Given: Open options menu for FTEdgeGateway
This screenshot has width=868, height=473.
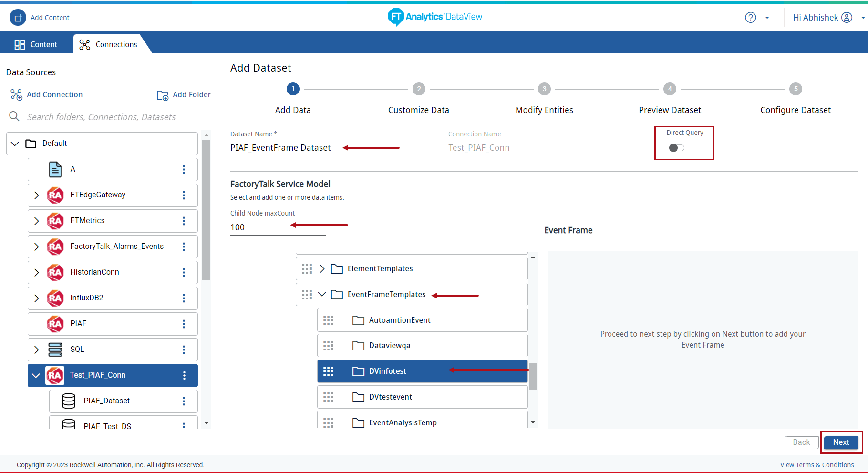Looking at the screenshot, I should tap(184, 195).
